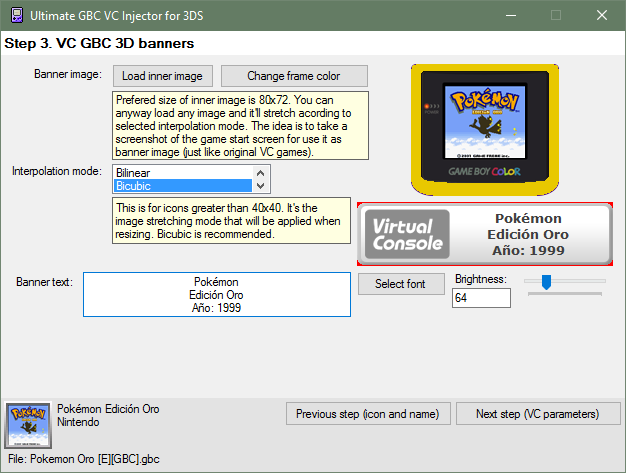Open the Select font dialog

401,284
